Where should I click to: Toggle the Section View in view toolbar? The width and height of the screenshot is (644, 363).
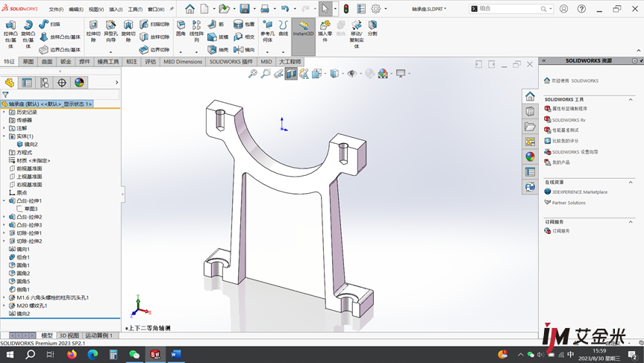[x=291, y=74]
